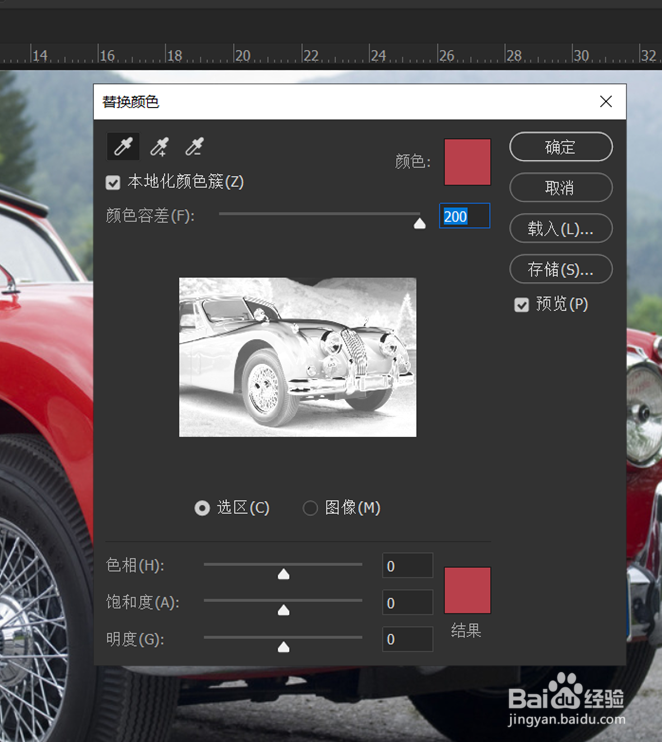Viewport: 662px width, 742px height.
Task: Click the 结果 label under swatch
Action: (x=466, y=630)
